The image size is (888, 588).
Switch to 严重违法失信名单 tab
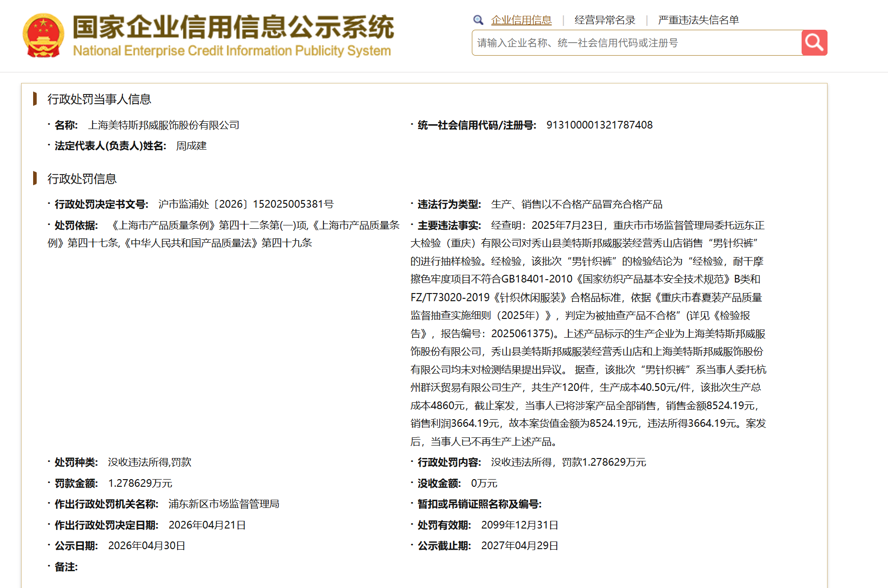point(698,20)
